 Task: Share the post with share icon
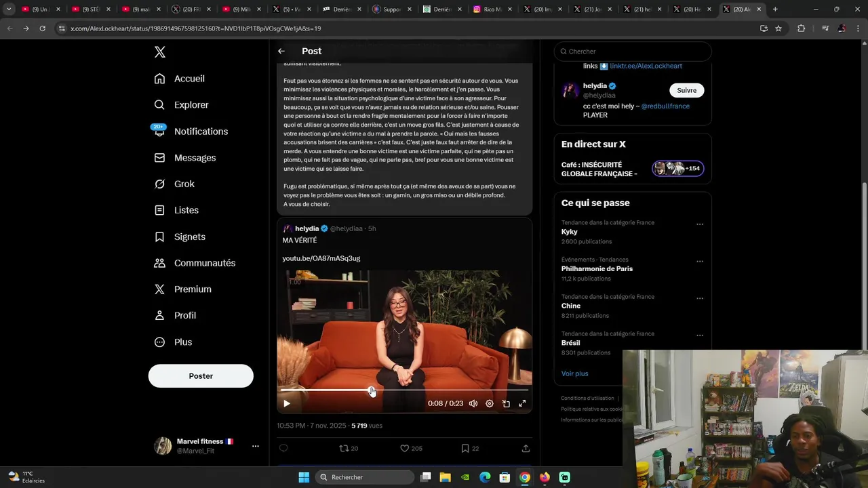pyautogui.click(x=526, y=448)
